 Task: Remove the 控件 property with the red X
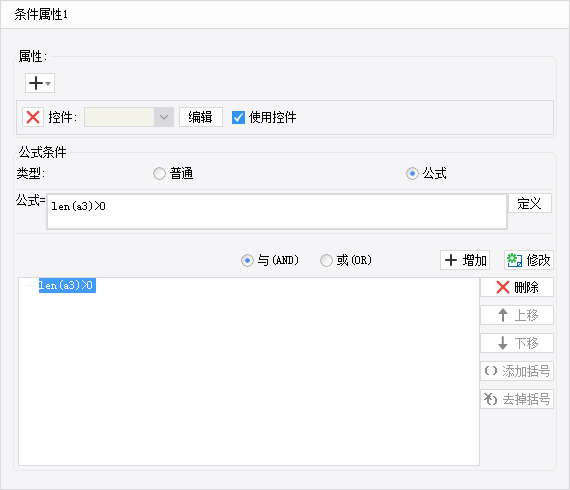pyautogui.click(x=33, y=117)
